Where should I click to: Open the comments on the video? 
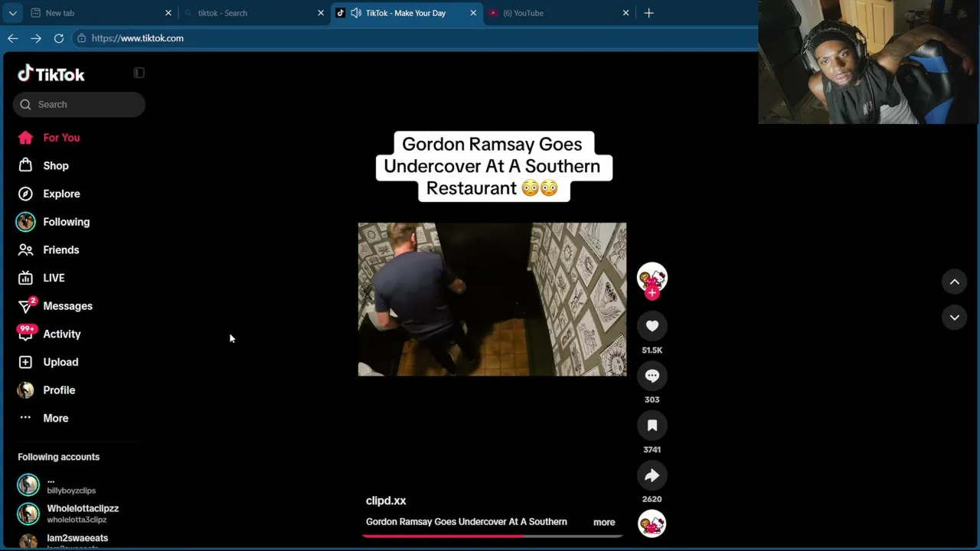(x=652, y=376)
